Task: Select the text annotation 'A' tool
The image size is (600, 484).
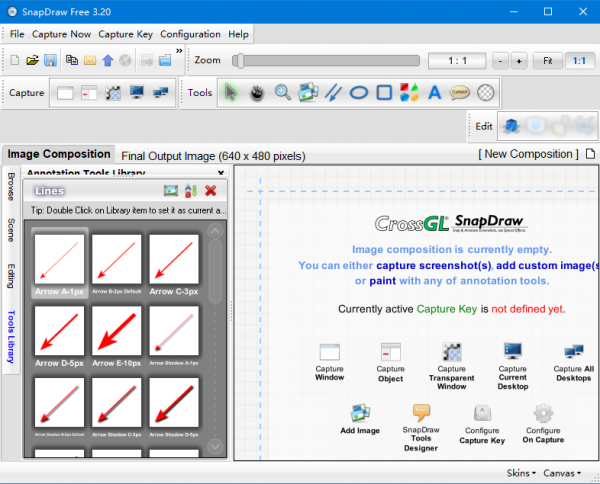Action: (435, 93)
